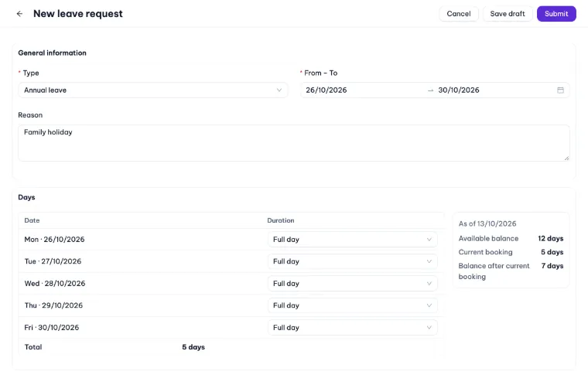588x375 pixels.
Task: Click the Reason field label
Action: tap(30, 115)
